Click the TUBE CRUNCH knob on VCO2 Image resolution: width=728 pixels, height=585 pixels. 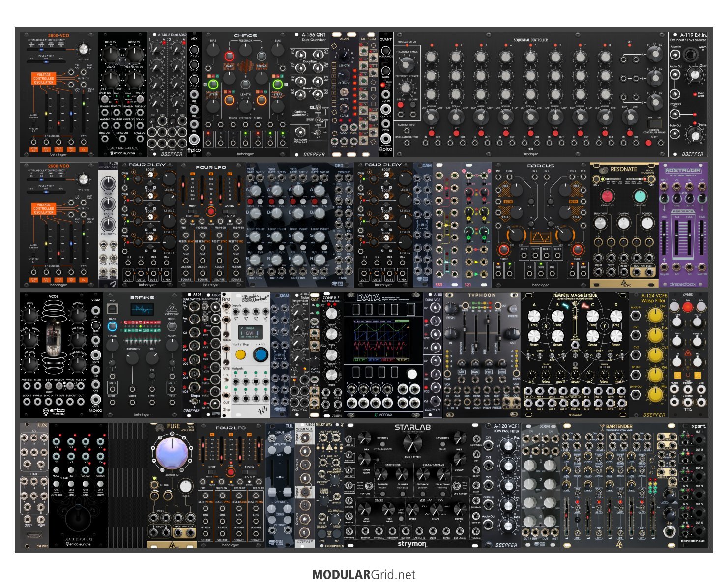tap(77, 364)
